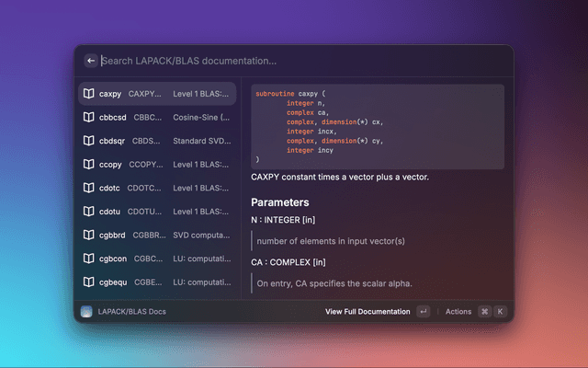Click the caxpy book icon
The image size is (588, 368).
[87, 94]
